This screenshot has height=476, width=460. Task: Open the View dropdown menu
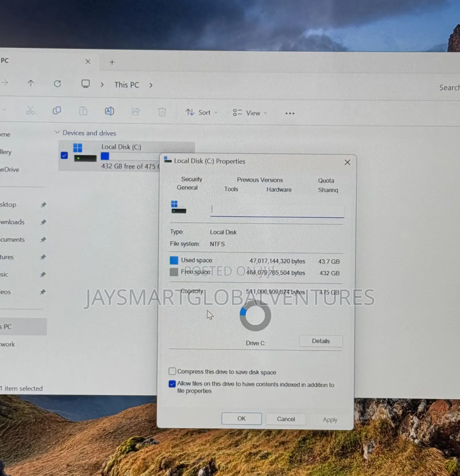point(250,113)
